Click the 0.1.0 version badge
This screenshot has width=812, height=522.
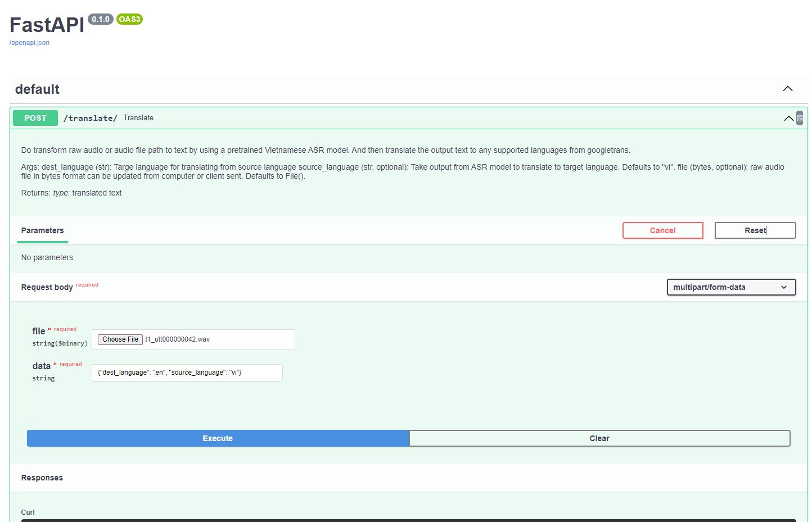tap(101, 19)
